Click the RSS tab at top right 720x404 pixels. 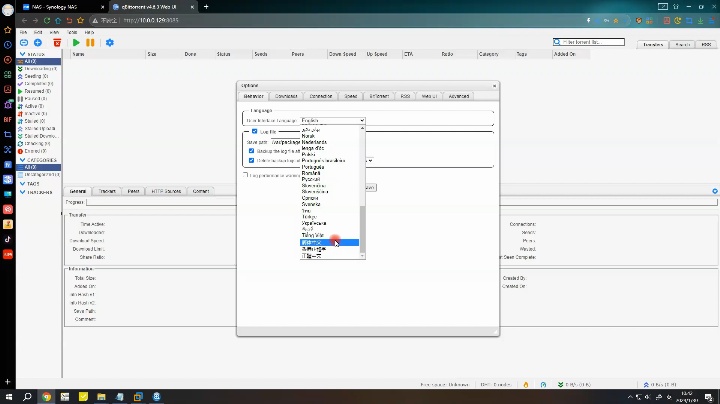[706, 45]
